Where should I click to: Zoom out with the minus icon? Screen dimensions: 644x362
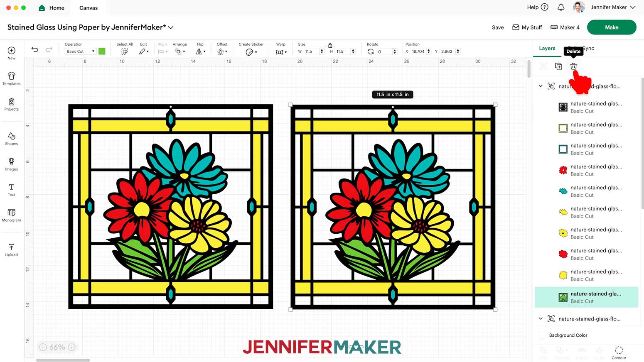(43, 347)
